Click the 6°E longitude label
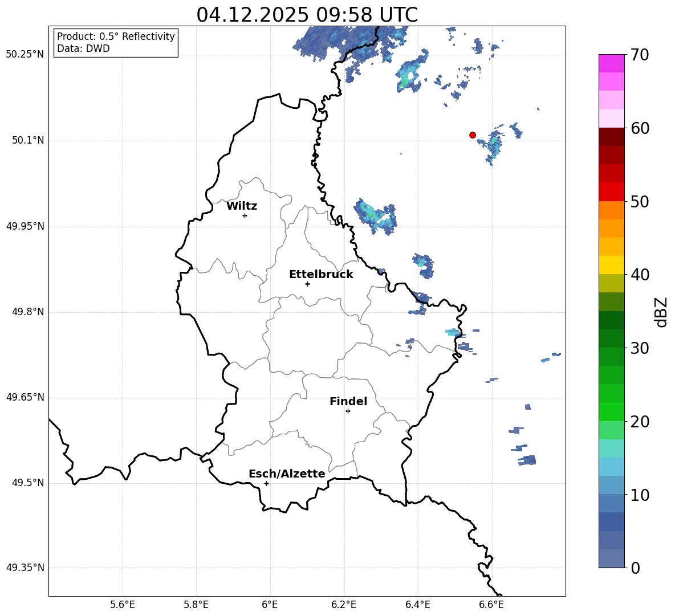This screenshot has height=616, width=675. tap(270, 605)
